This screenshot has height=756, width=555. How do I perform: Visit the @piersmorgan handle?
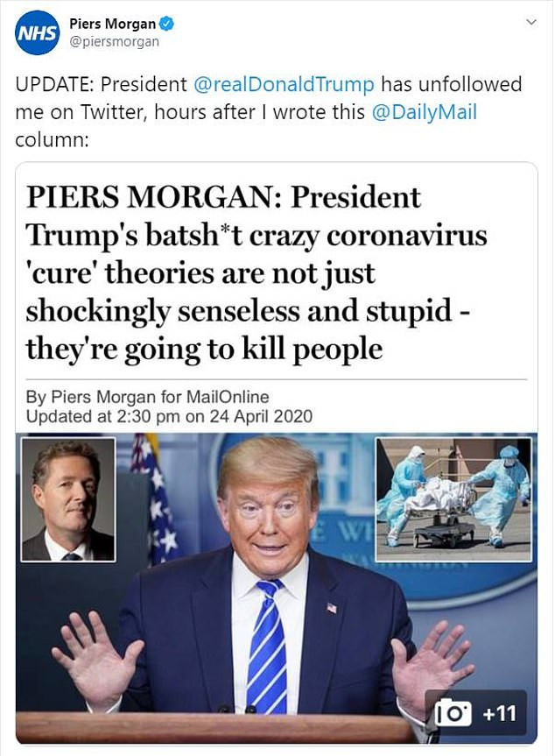point(114,42)
